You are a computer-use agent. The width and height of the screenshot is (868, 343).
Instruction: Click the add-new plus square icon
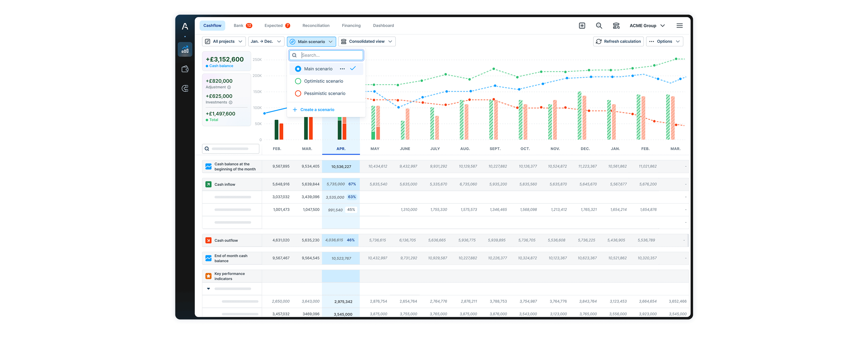[x=582, y=26]
